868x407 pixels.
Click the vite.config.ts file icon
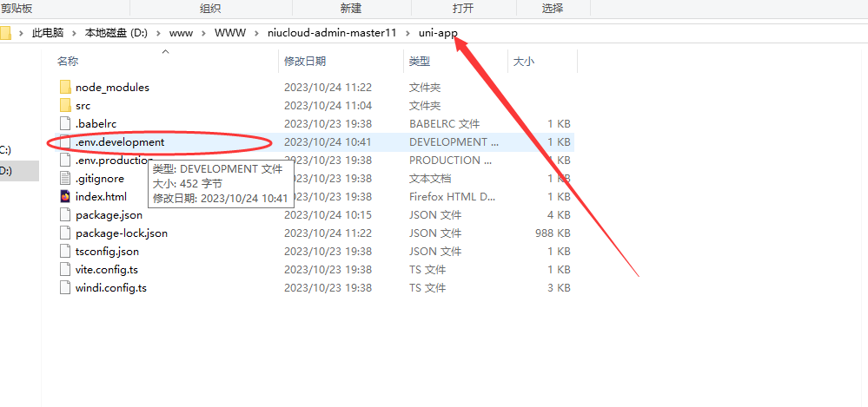65,270
